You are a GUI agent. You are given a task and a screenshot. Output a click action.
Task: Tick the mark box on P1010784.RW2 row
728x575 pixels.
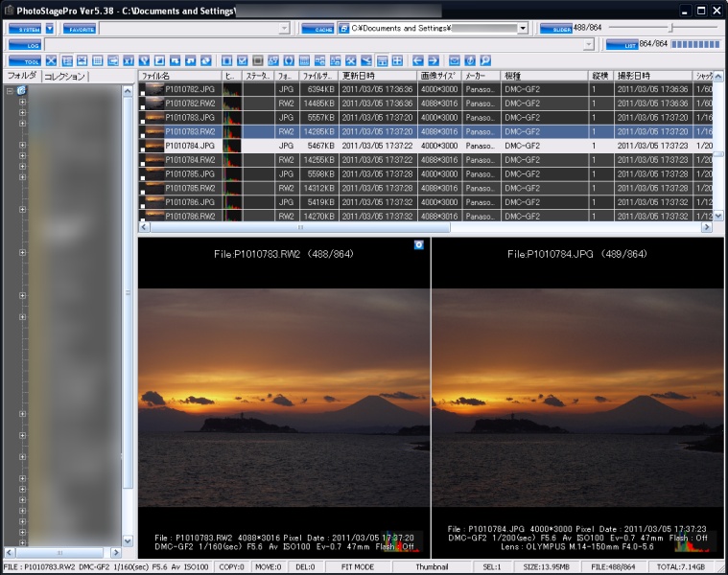(x=143, y=164)
